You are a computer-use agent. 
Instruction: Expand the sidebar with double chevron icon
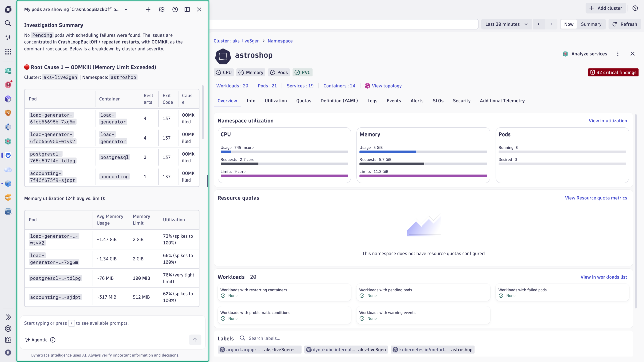[8, 317]
